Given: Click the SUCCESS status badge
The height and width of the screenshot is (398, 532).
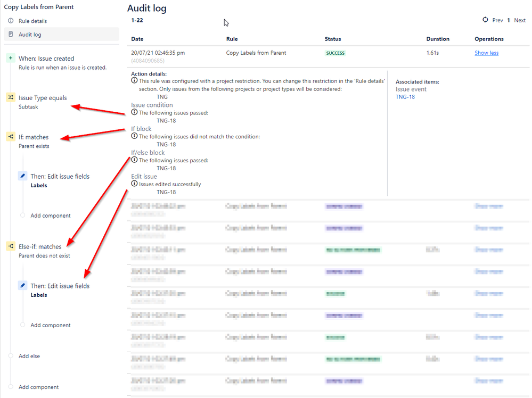Looking at the screenshot, I should pyautogui.click(x=335, y=53).
